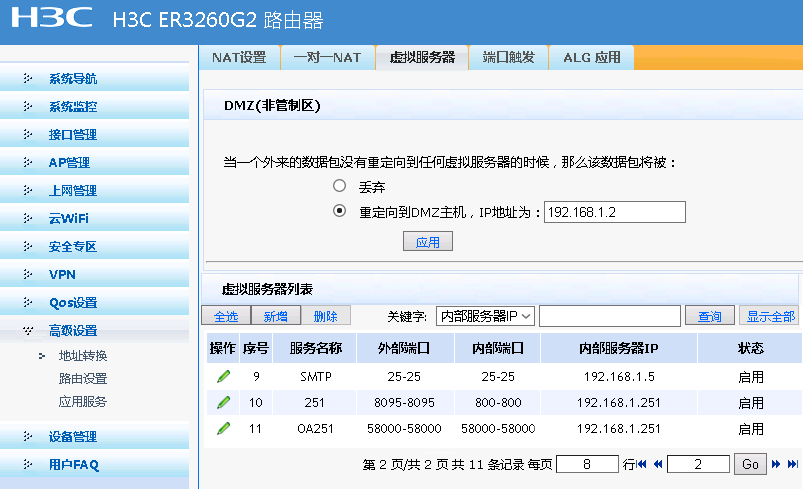Go to first page of records

click(642, 464)
